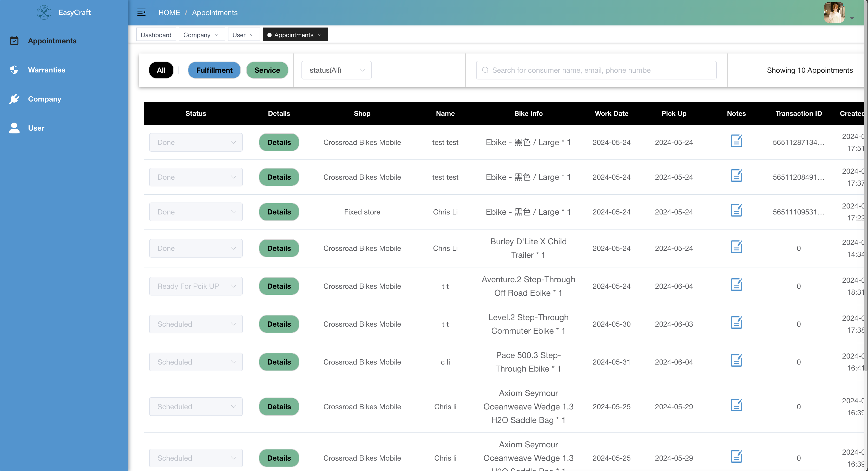Click the sidebar collapse hamburger icon
868x471 pixels.
pyautogui.click(x=141, y=12)
